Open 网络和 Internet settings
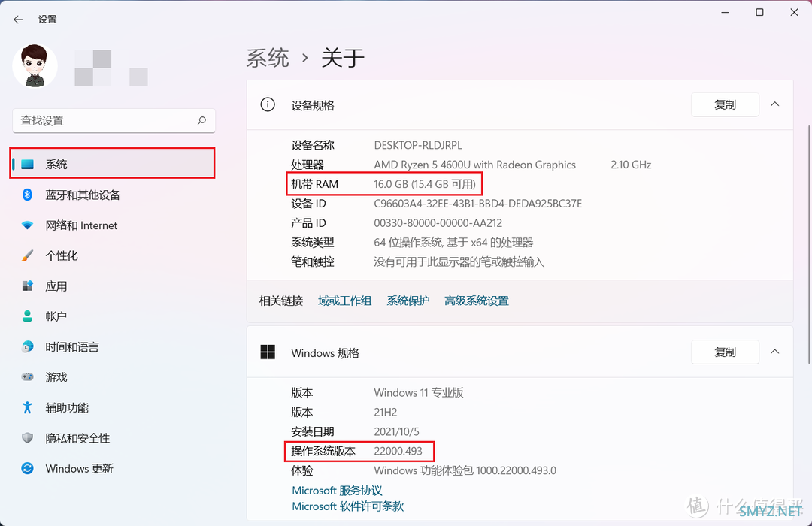This screenshot has width=812, height=526. pyautogui.click(x=112, y=225)
